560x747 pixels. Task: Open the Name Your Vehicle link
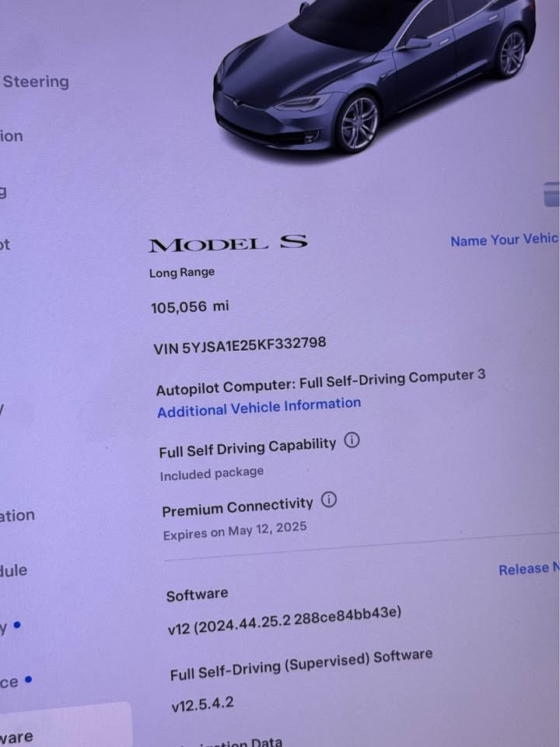point(505,240)
